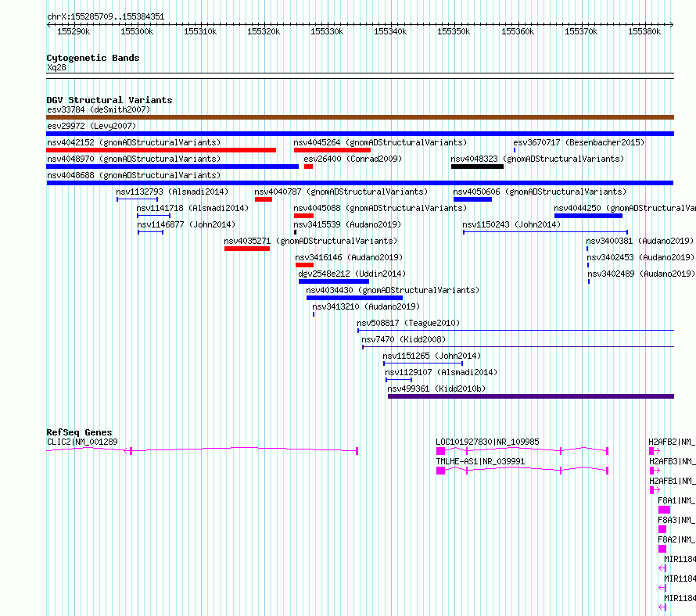Click the esv33784 (deSmith2007) brown variant bar
The height and width of the screenshot is (616, 696).
(360, 117)
